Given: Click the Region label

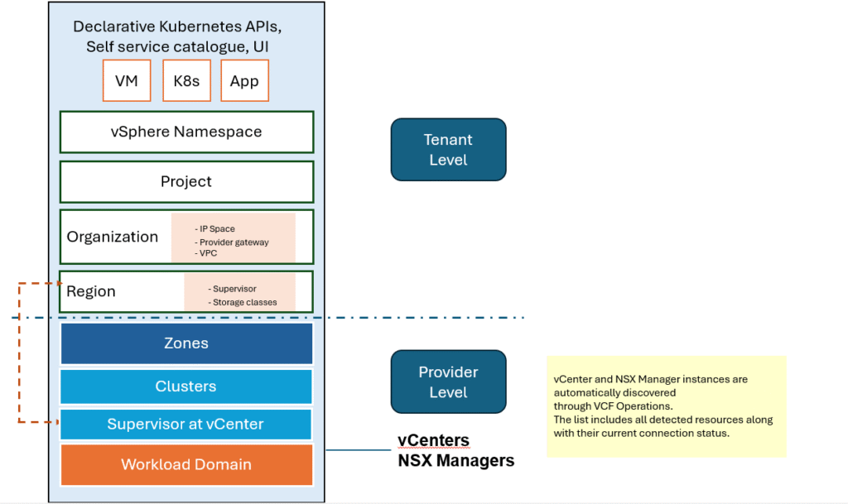Looking at the screenshot, I should tap(91, 291).
